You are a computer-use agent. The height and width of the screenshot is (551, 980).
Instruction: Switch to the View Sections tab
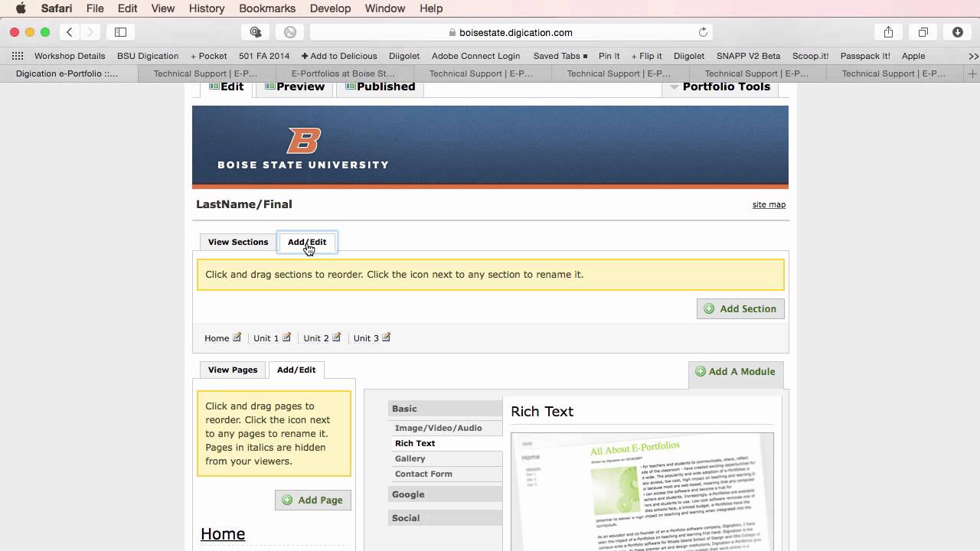point(238,242)
